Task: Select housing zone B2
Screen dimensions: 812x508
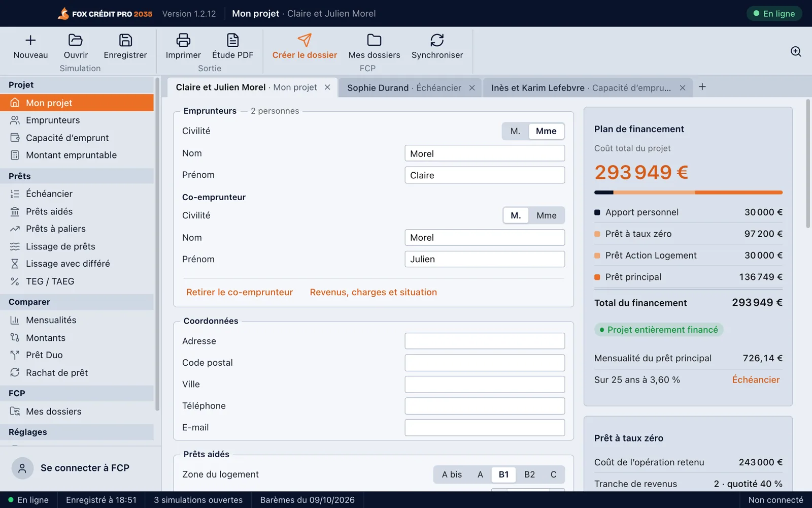Action: [x=529, y=474]
